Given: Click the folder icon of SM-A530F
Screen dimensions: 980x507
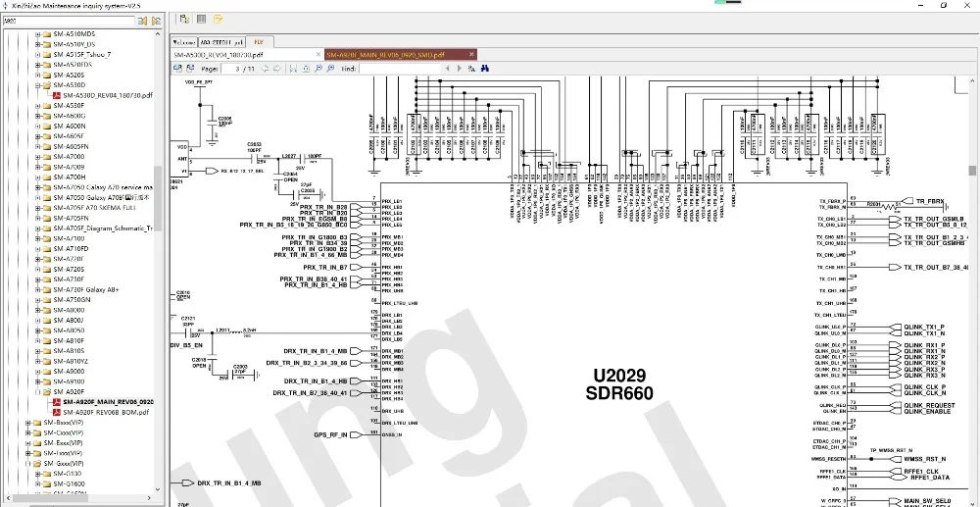Looking at the screenshot, I should point(47,106).
